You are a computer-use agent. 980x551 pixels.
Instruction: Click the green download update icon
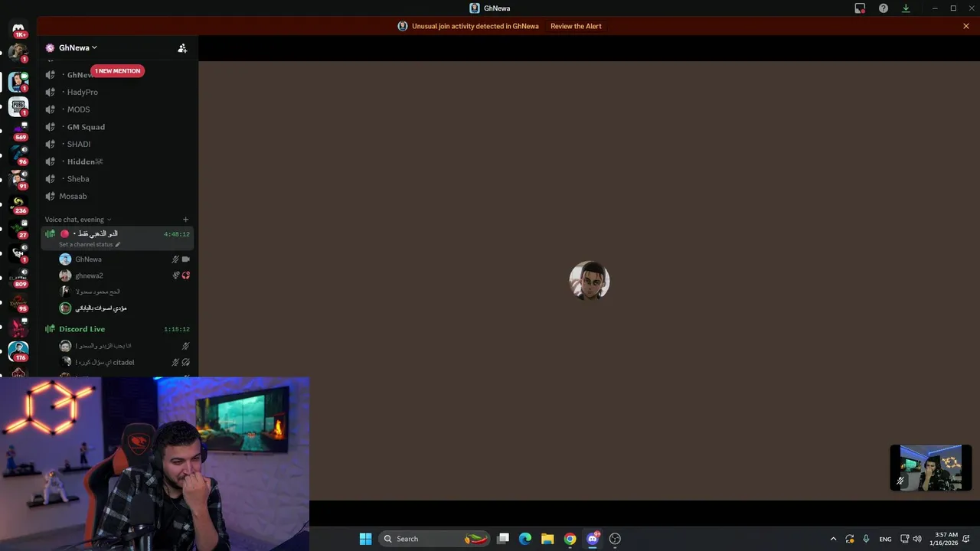tap(906, 8)
